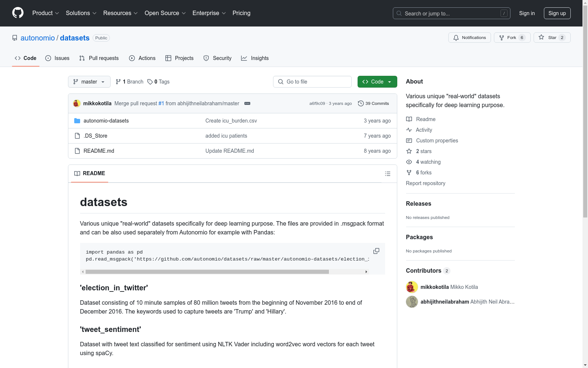Click code block right scroll arrow
Viewport: 588px width, 368px height.
point(366,272)
